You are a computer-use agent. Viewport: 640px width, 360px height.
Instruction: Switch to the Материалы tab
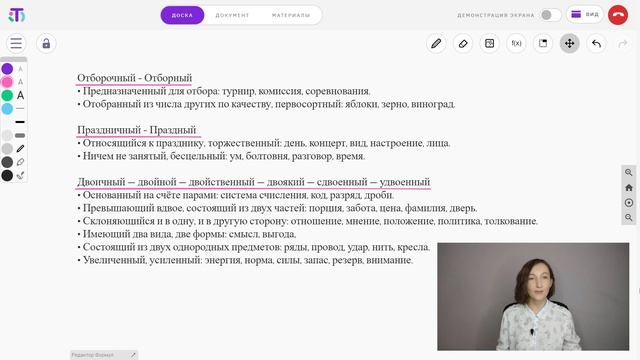coord(291,15)
